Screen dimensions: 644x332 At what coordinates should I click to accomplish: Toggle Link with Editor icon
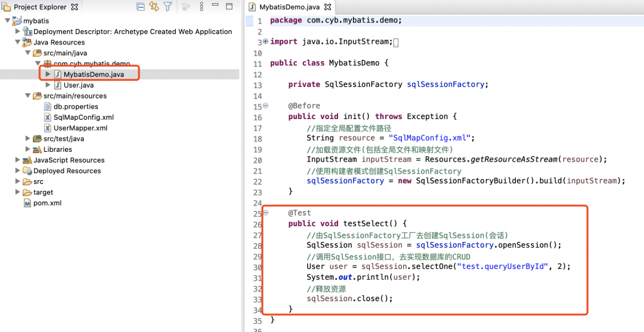pyautogui.click(x=154, y=6)
